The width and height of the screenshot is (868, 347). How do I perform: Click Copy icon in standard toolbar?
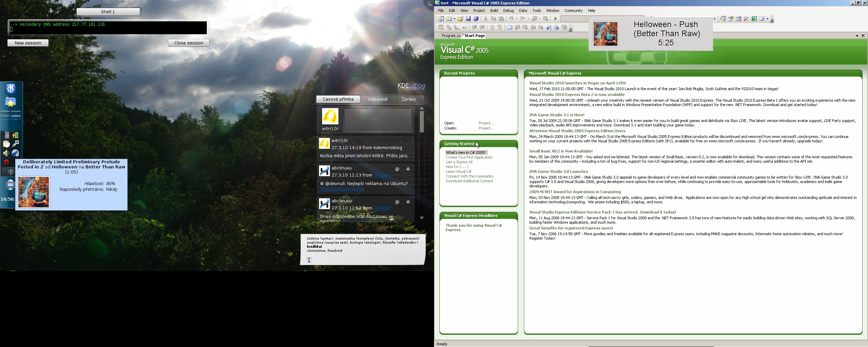(494, 19)
